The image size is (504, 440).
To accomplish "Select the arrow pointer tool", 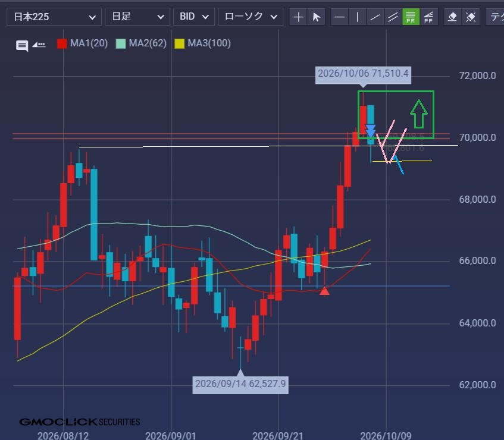I will pos(316,17).
